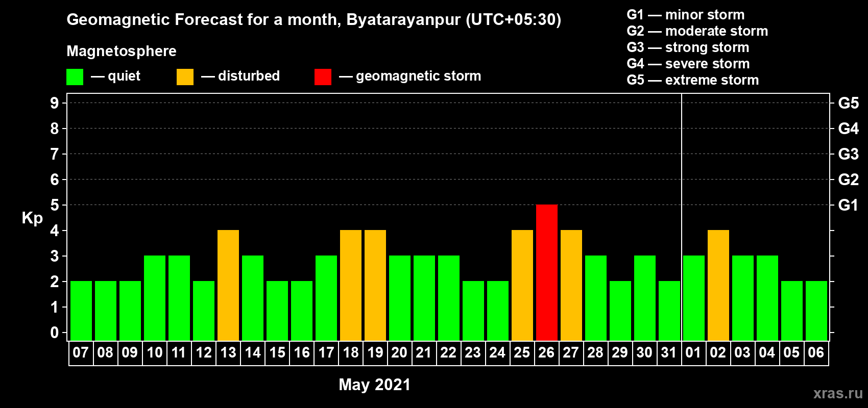868x408 pixels.
Task: Click the G2 label on right axis
Action: click(x=848, y=180)
